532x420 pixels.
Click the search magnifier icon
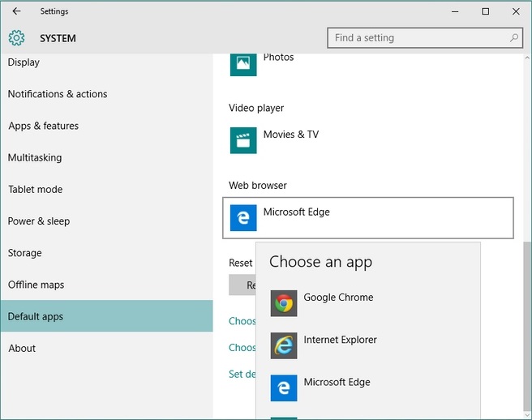(514, 37)
